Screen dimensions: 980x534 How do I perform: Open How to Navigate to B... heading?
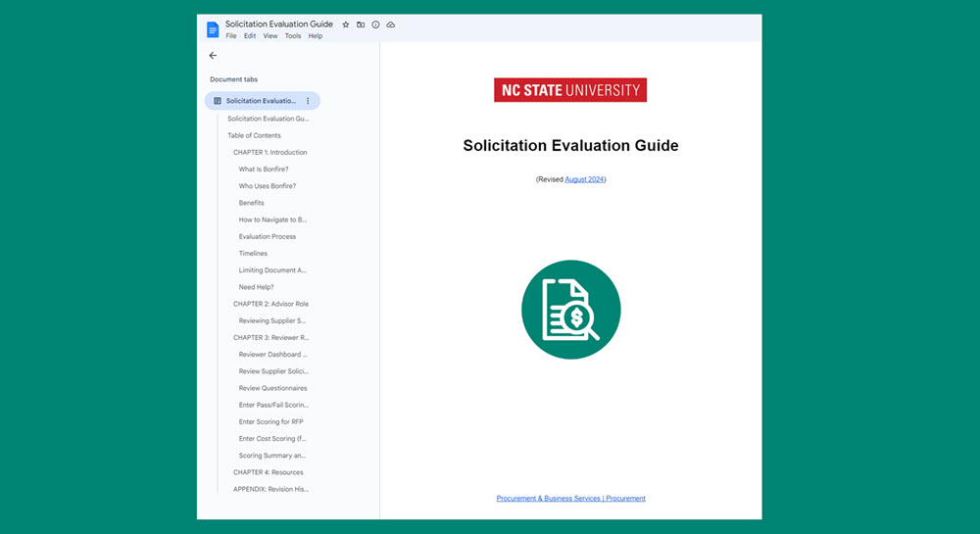tap(272, 219)
